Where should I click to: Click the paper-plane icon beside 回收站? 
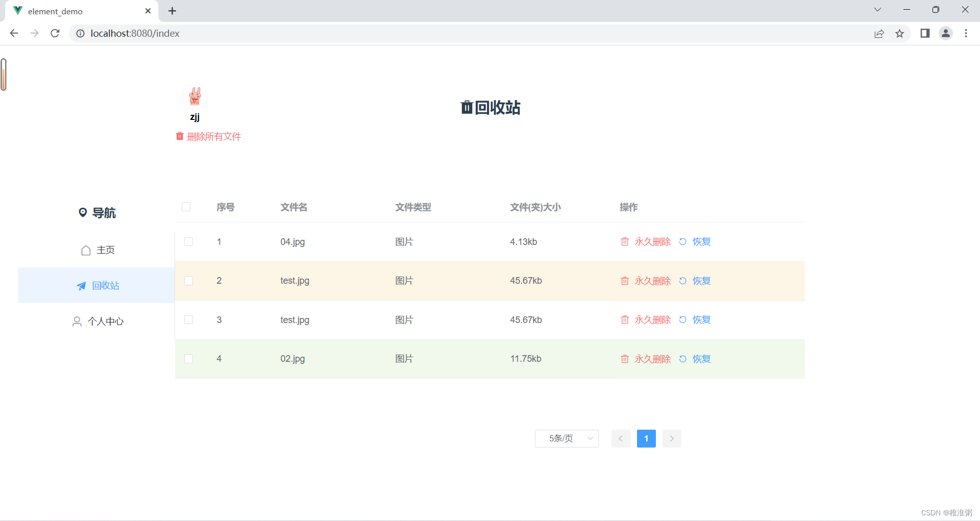click(x=81, y=286)
